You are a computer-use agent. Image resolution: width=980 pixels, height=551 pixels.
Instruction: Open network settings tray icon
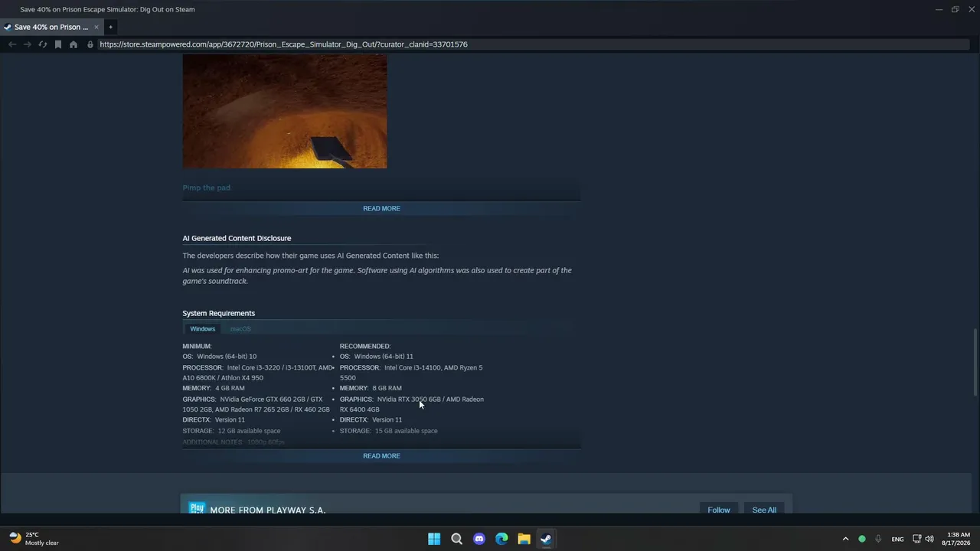click(916, 539)
